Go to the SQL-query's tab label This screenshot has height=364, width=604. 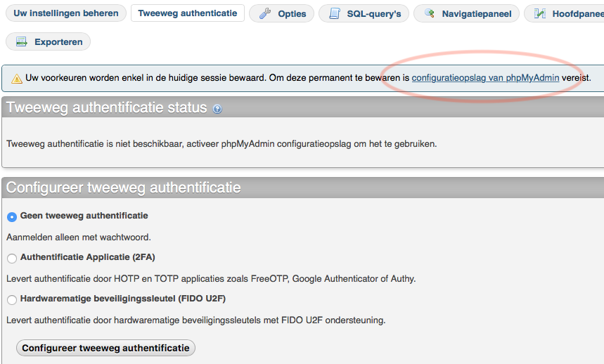coord(374,13)
